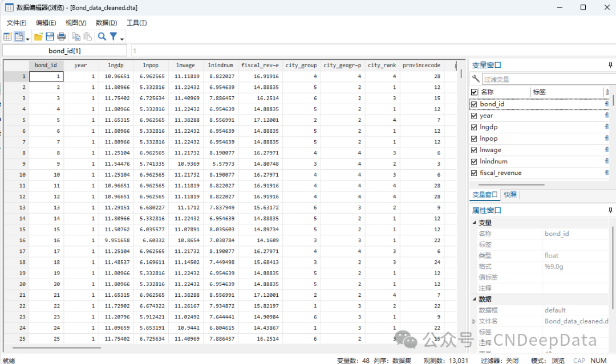Click the city_group column header
This screenshot has width=616, height=364.
(301, 65)
